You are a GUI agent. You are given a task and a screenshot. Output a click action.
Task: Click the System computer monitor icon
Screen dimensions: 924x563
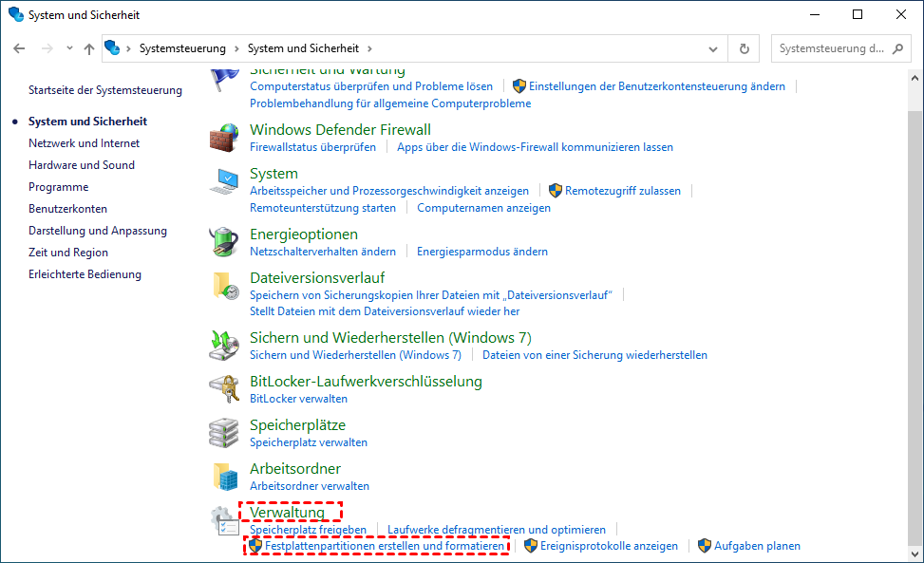coord(224,181)
